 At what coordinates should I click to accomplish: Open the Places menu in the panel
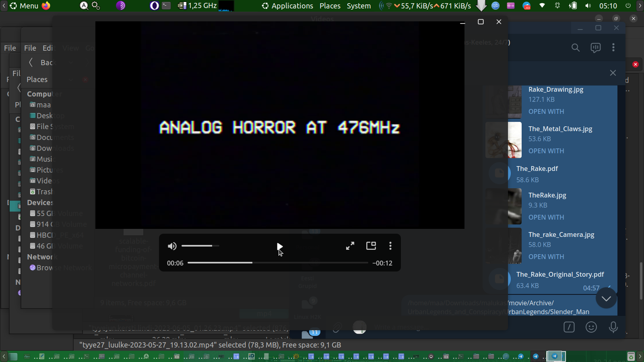pos(330,6)
